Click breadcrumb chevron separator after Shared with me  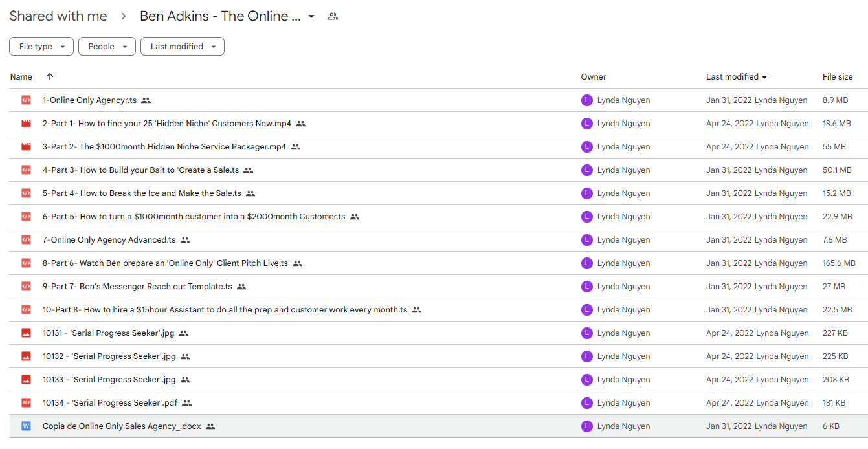(124, 16)
